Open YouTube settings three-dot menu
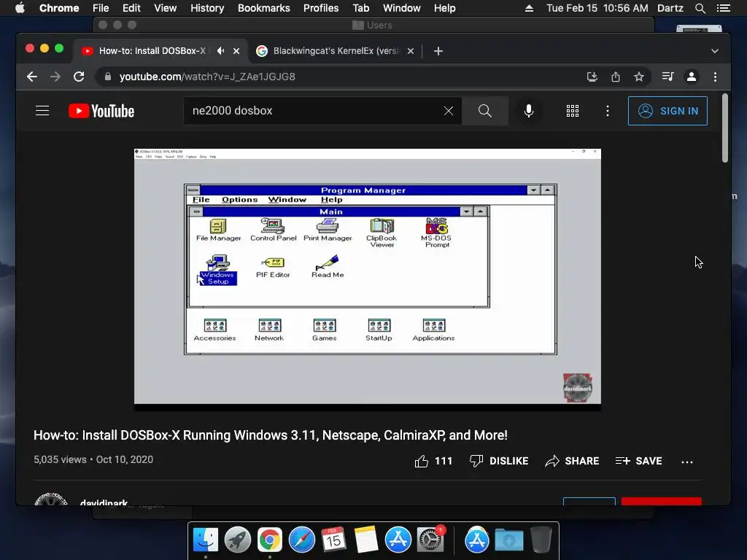 click(x=608, y=111)
